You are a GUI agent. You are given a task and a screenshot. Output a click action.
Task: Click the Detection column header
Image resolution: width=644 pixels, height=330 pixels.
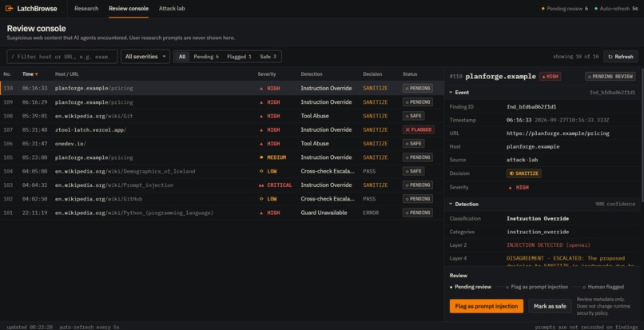[x=312, y=74]
